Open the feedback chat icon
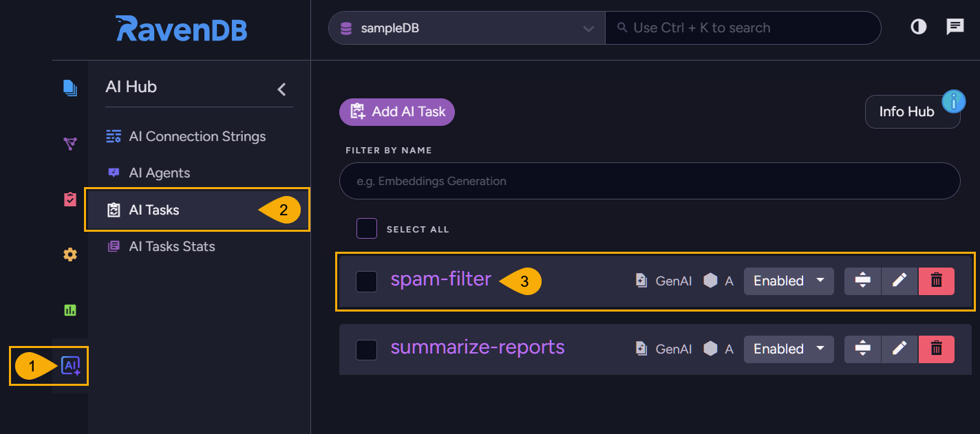 pos(955,28)
